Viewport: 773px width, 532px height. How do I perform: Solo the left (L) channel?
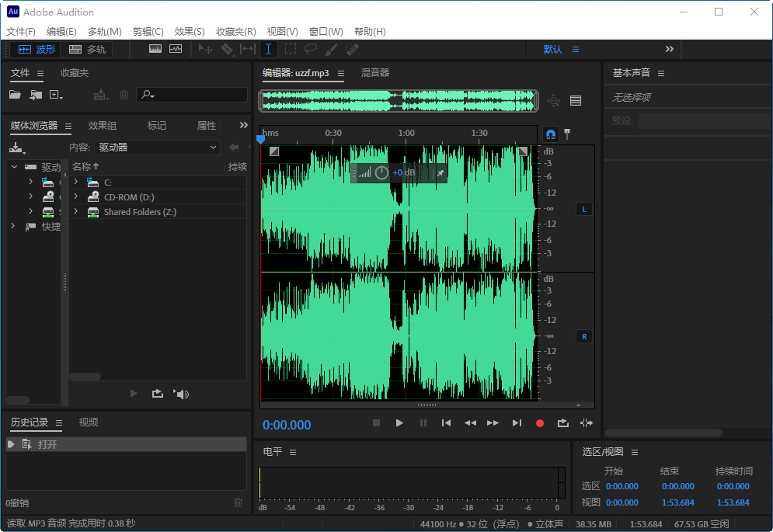[x=584, y=209]
